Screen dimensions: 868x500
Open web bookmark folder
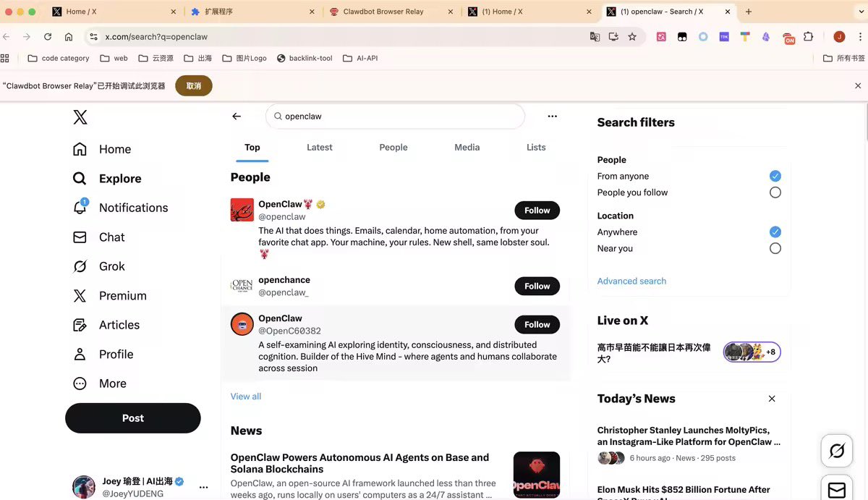[114, 58]
